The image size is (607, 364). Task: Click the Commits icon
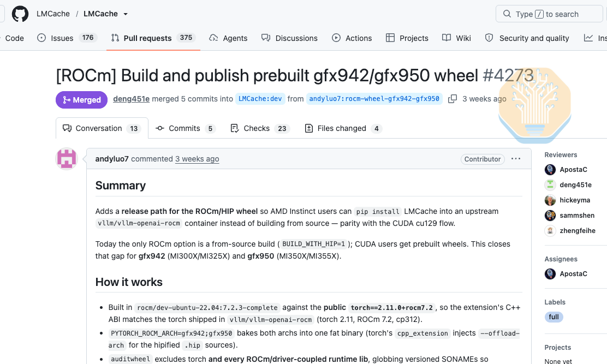160,128
